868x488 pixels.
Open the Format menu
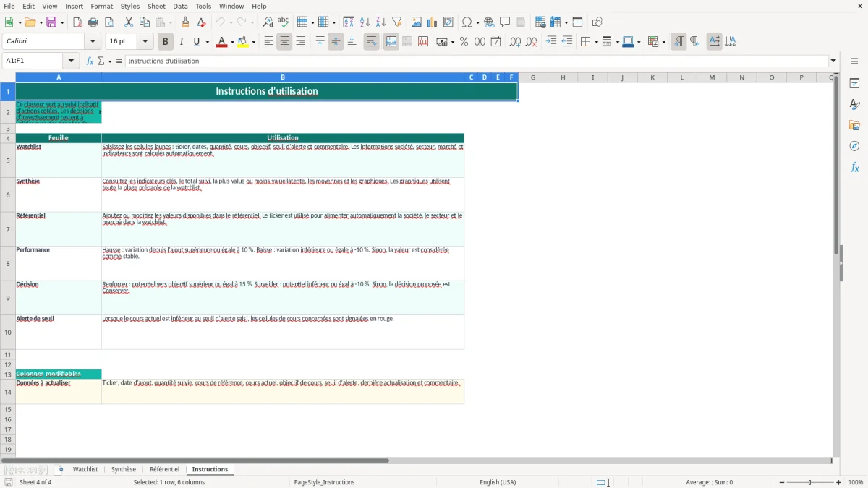(x=101, y=6)
